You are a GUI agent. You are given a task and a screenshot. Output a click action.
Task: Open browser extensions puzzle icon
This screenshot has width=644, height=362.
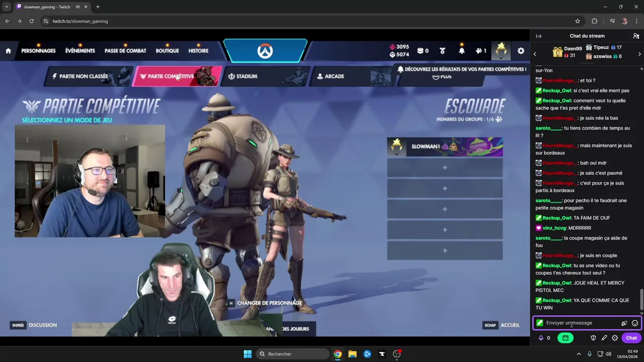(x=595, y=21)
